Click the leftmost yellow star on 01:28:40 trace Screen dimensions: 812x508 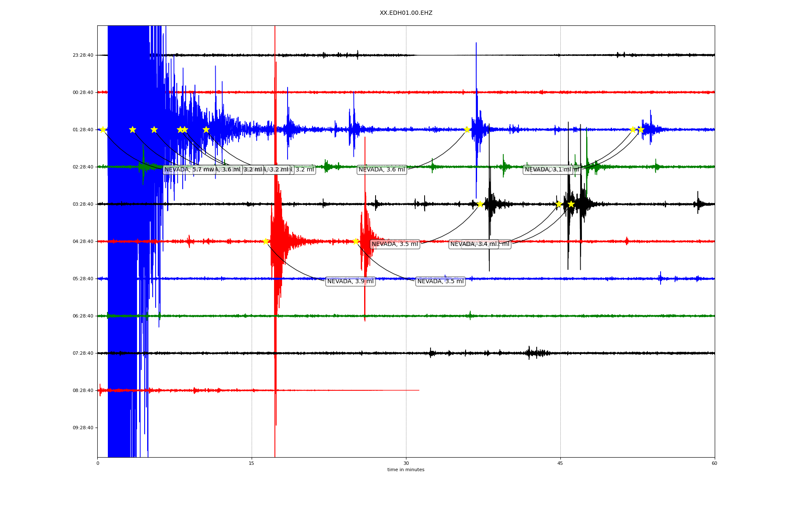(103, 130)
